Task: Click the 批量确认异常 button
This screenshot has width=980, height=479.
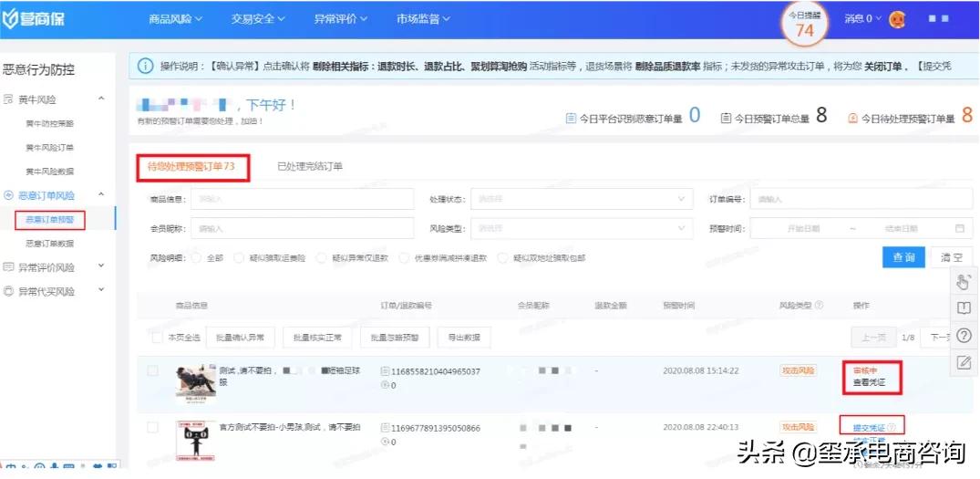Action: pos(241,337)
